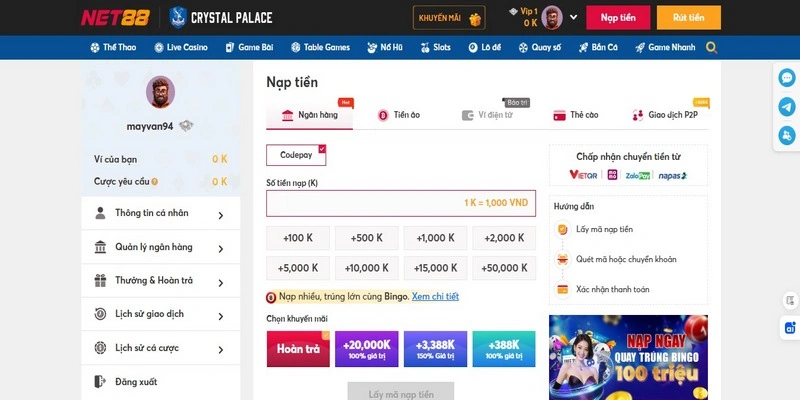This screenshot has height=400, width=800.
Task: Open the Table Games menu
Action: tap(320, 47)
